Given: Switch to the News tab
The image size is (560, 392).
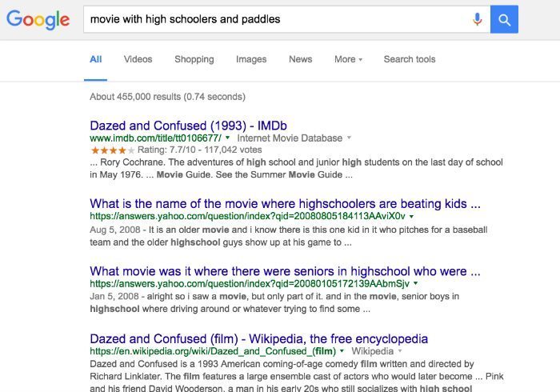Looking at the screenshot, I should (300, 59).
